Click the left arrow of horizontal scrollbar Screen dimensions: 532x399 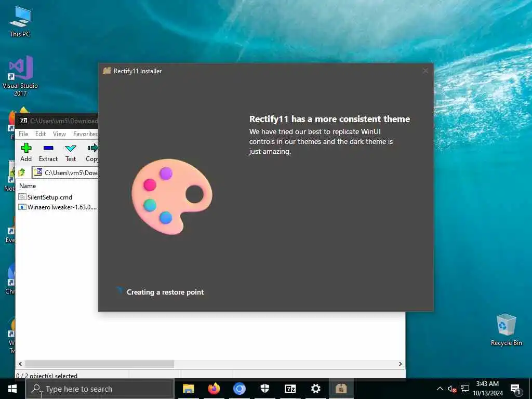[x=20, y=364]
